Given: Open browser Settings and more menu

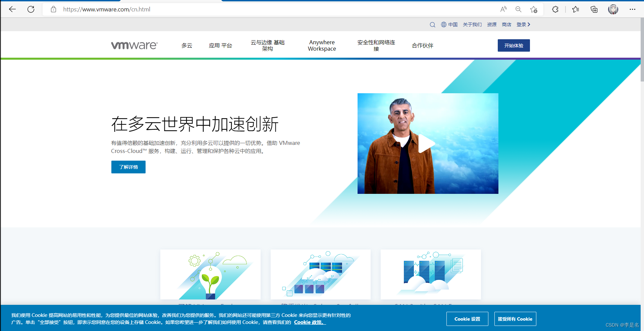Looking at the screenshot, I should tap(632, 9).
